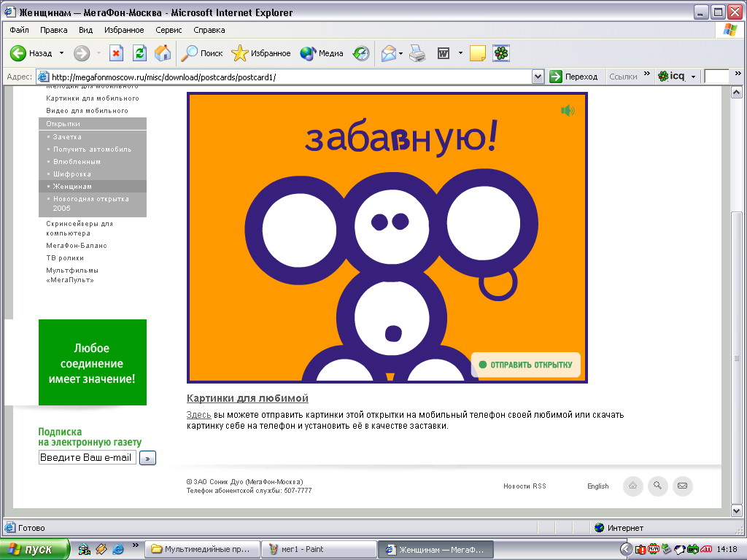Expand the address bar URL dropdown

(x=538, y=77)
